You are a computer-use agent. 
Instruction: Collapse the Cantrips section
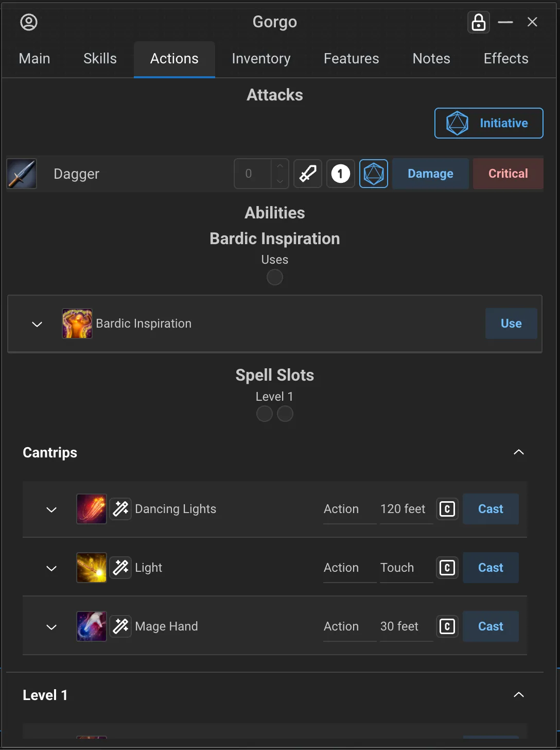tap(519, 452)
